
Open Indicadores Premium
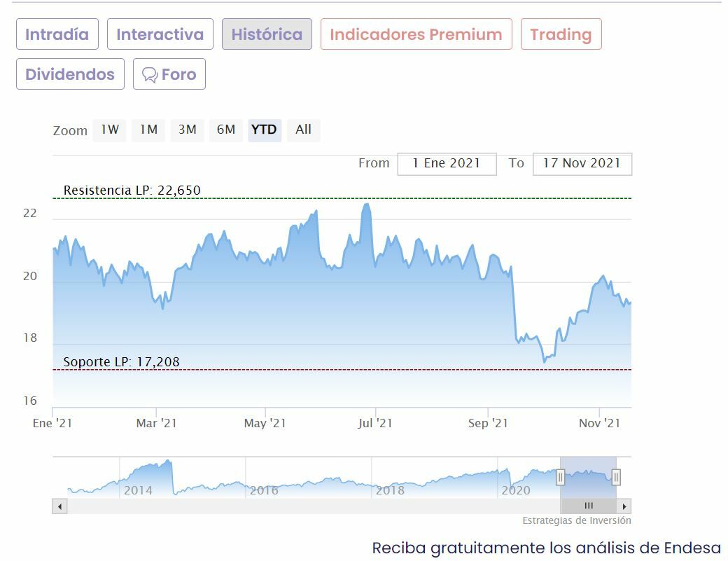[x=416, y=34]
